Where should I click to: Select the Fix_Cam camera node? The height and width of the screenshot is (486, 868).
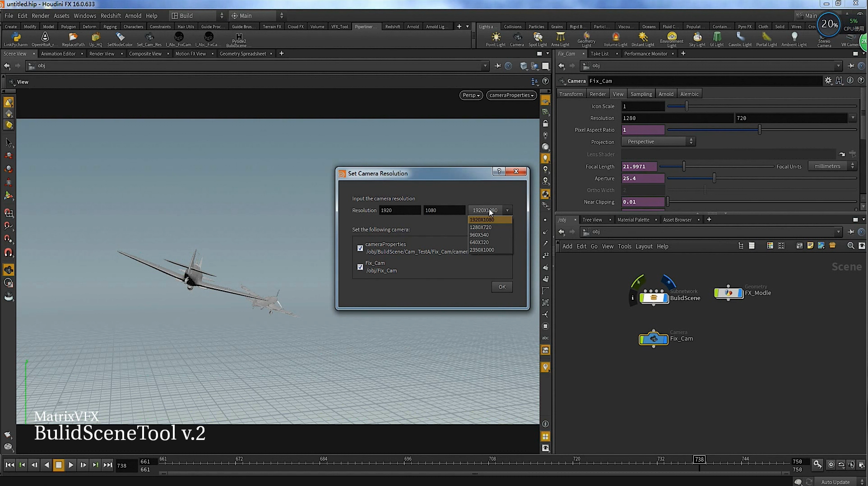(653, 338)
